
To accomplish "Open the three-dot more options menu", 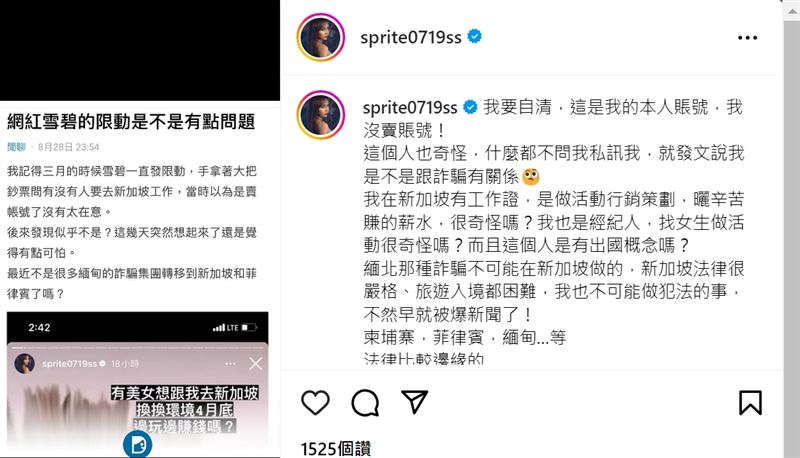I will [747, 38].
